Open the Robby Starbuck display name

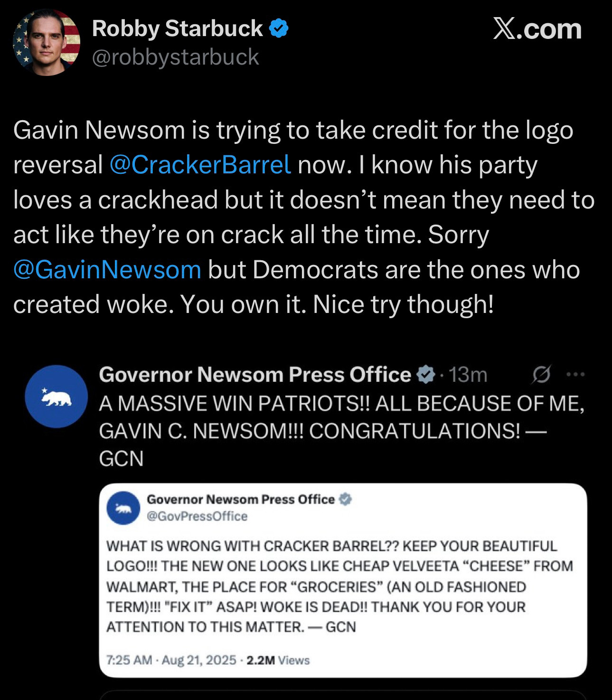point(177,28)
